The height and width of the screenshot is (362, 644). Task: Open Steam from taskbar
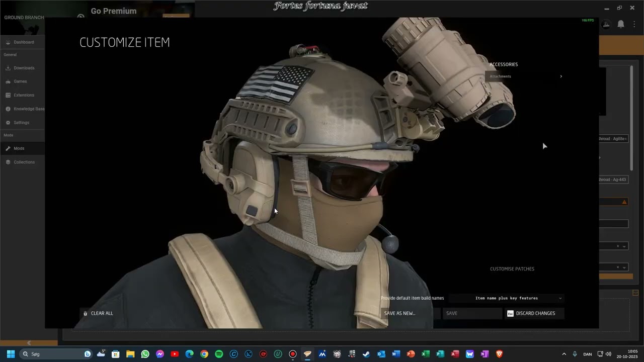(x=366, y=354)
